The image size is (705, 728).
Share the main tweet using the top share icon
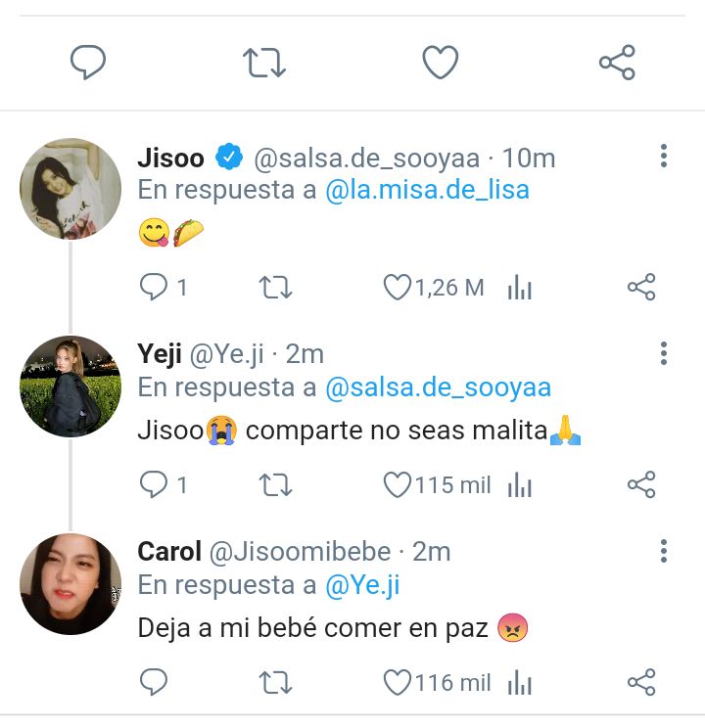pyautogui.click(x=617, y=63)
